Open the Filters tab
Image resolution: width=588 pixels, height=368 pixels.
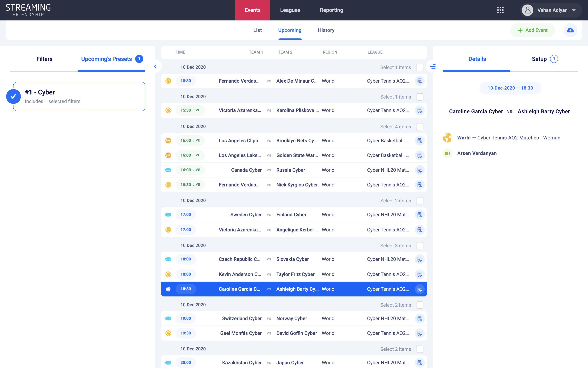click(x=45, y=59)
